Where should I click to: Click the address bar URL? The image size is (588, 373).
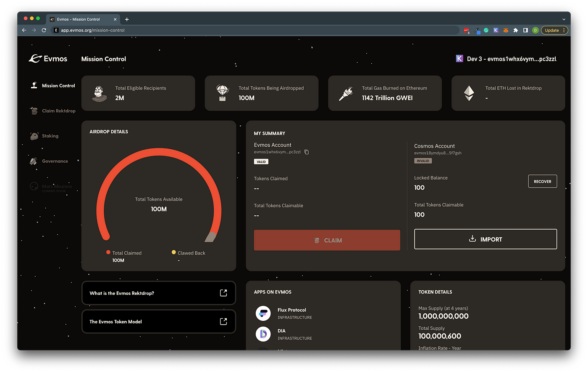click(93, 30)
